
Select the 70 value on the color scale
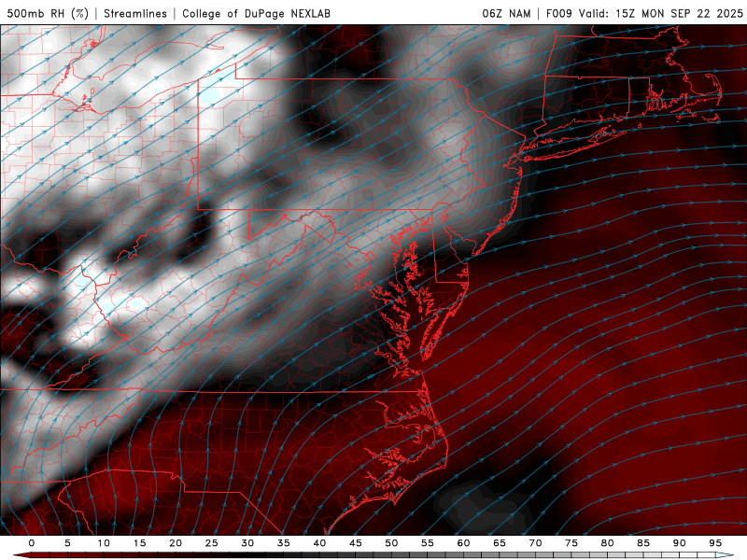tap(535, 543)
